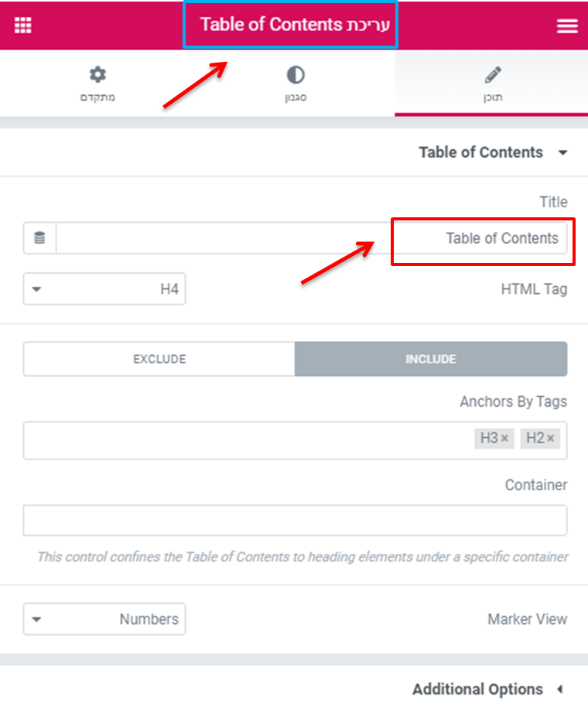Open dynamic tags database icon
The width and height of the screenshot is (588, 703).
39,238
